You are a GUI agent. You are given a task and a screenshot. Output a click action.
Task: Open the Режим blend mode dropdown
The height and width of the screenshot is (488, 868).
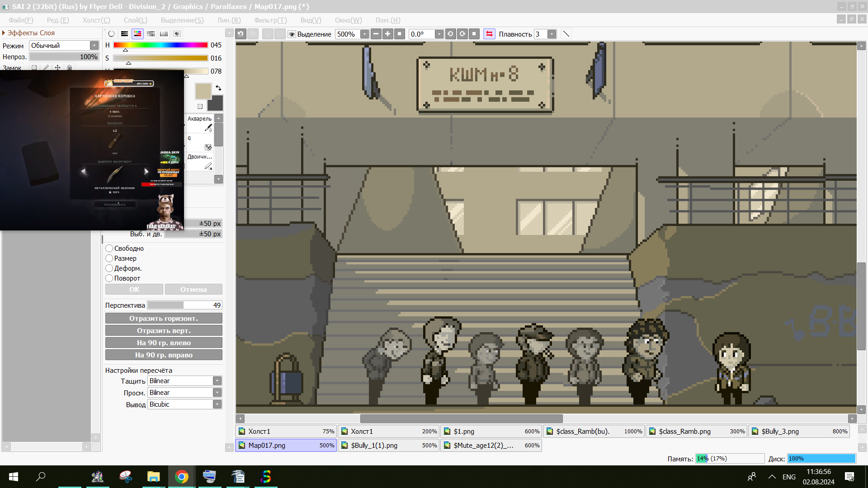click(94, 46)
